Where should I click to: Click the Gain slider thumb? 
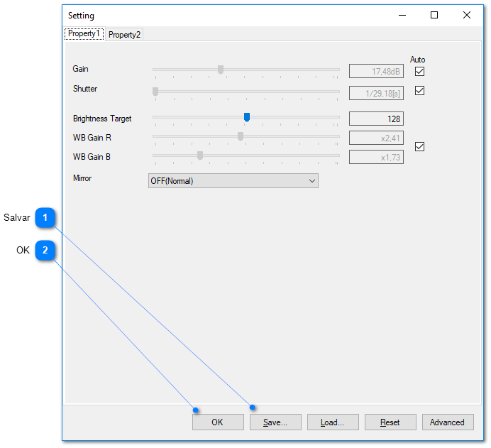tap(221, 70)
